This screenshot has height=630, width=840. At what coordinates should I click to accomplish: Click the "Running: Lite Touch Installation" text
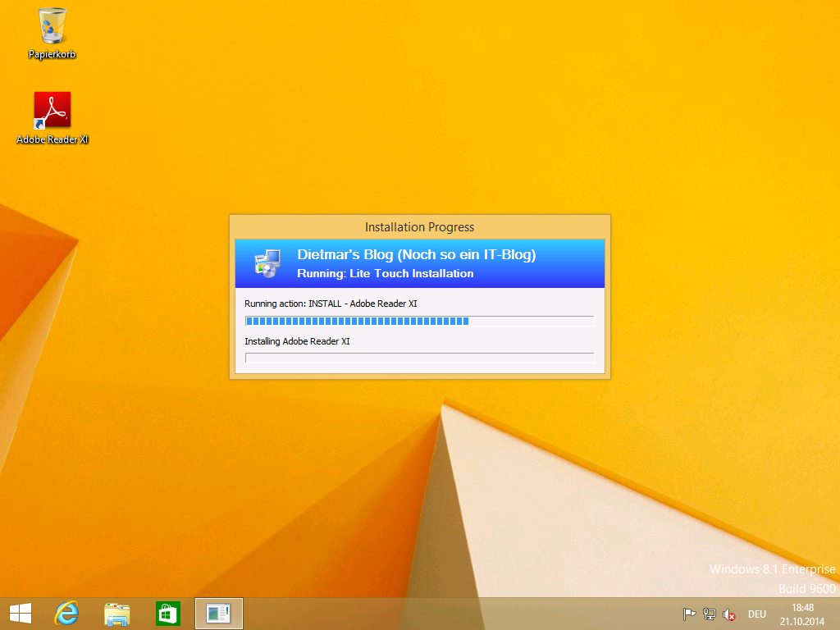(x=386, y=273)
